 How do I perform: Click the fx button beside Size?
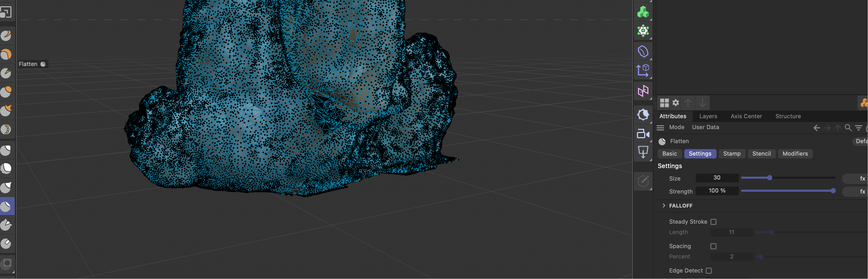tap(862, 178)
